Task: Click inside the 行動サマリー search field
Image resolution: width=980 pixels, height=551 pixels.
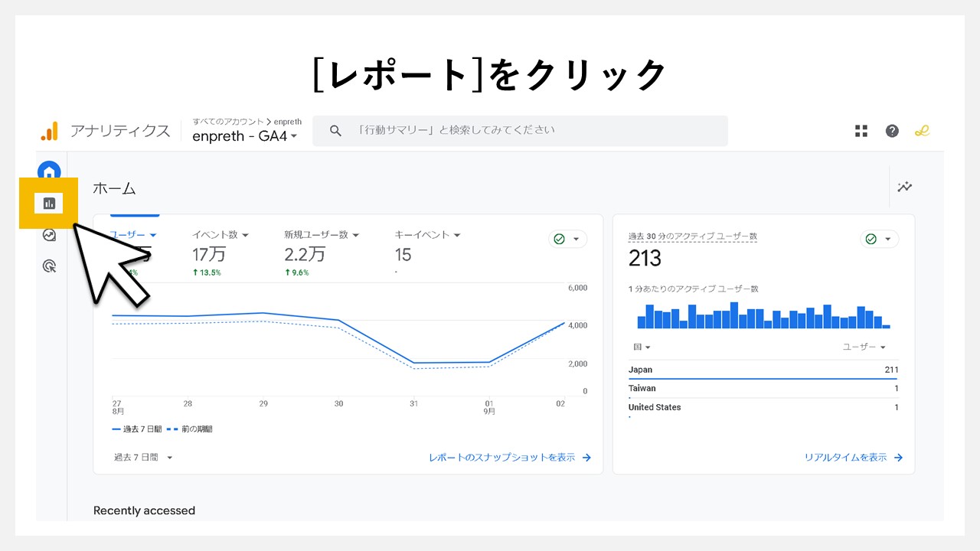Action: tap(521, 130)
